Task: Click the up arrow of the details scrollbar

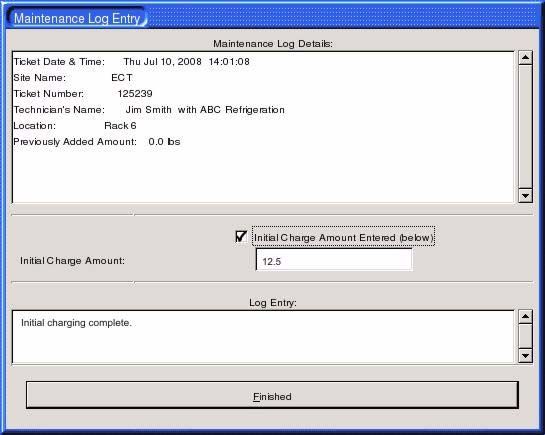Action: tap(525, 58)
